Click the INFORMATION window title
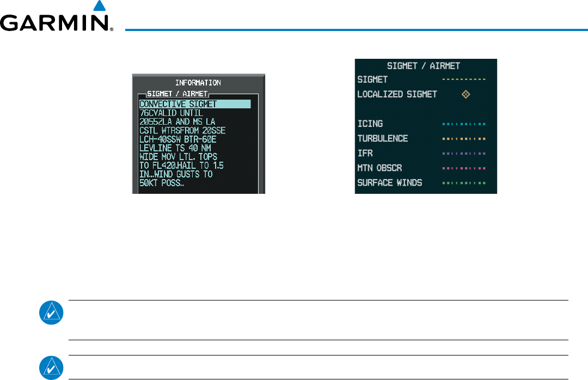588x380 pixels. click(198, 83)
